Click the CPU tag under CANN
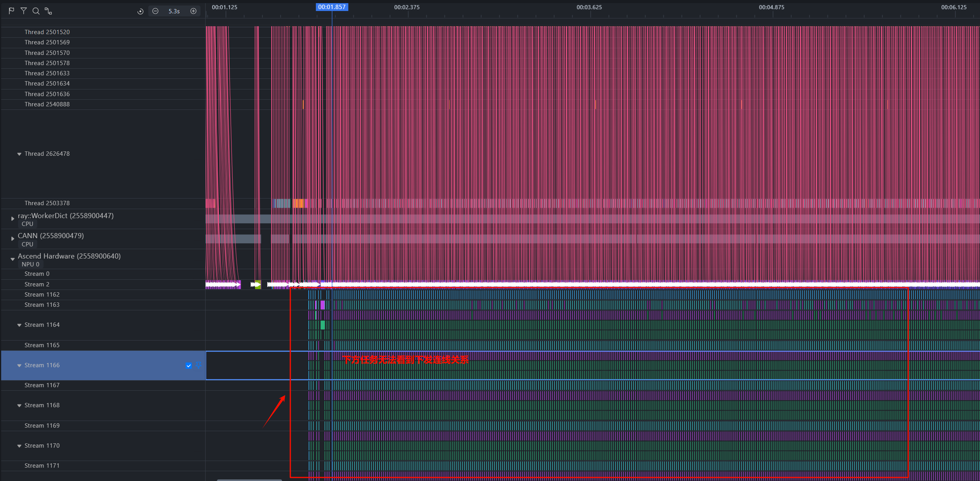The image size is (980, 481). (x=27, y=244)
